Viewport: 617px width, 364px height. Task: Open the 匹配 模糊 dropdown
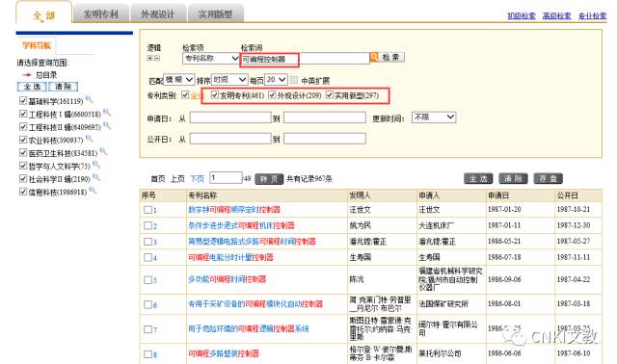(x=178, y=80)
